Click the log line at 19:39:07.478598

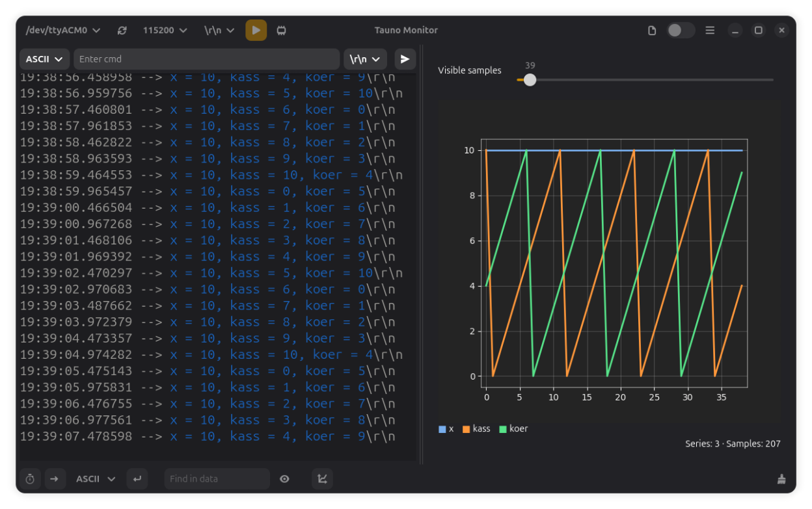208,436
